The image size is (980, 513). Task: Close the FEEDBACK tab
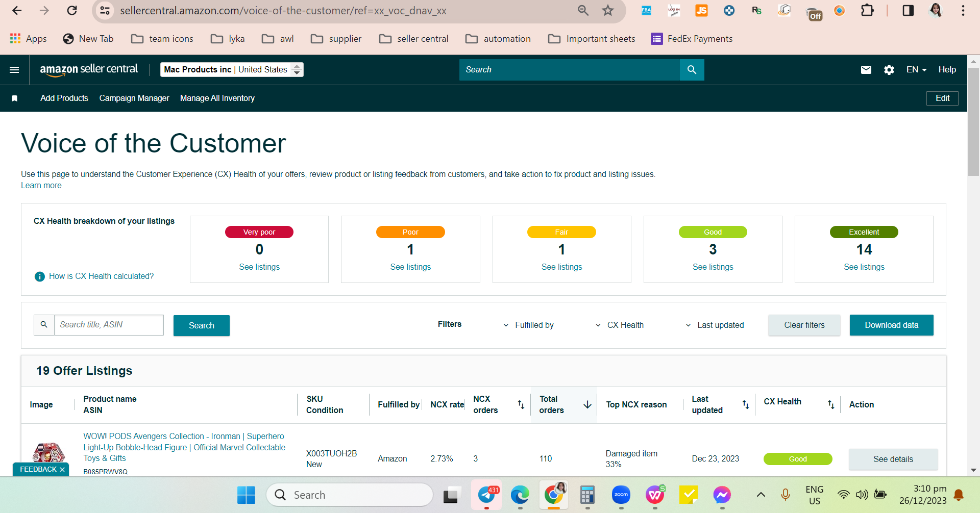[x=62, y=470]
